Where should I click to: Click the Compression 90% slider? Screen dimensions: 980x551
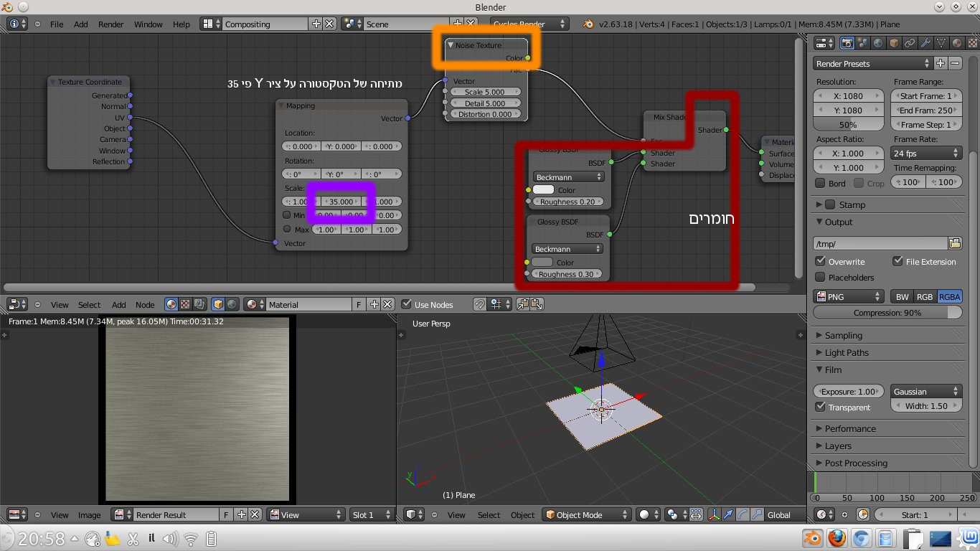pos(887,313)
